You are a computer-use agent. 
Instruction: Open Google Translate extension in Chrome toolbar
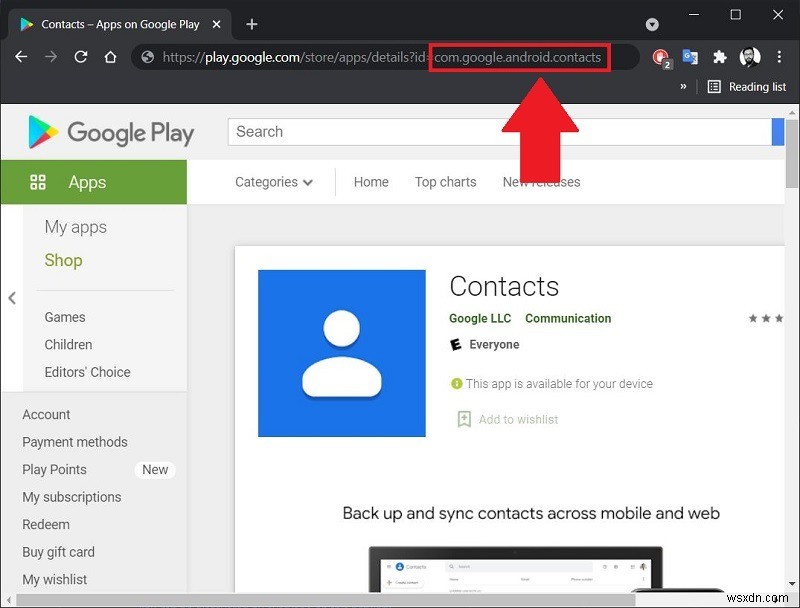690,57
